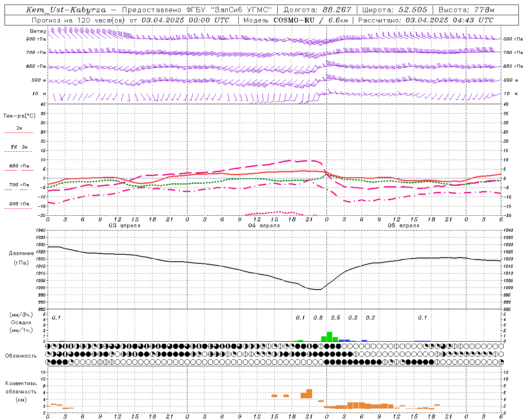
Task: Click the Рассчитано: 03.04.2025 04:43 UTC timestamp
Action: pos(426,20)
